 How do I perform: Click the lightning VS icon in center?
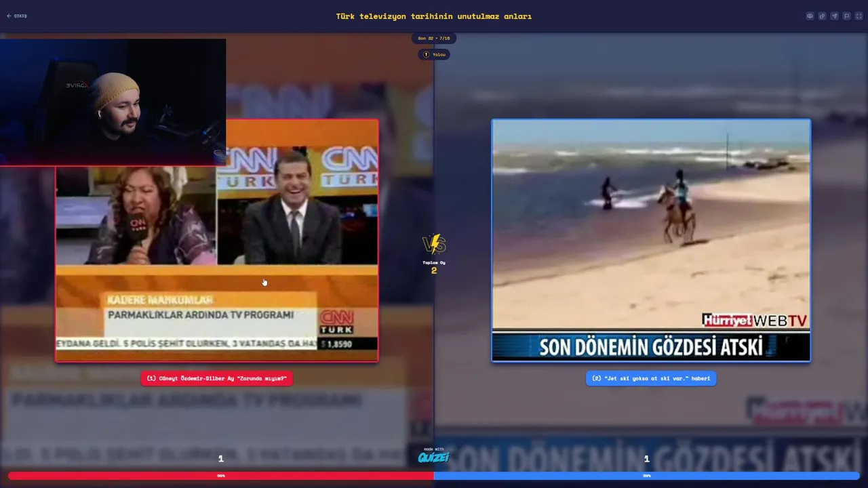coord(434,244)
